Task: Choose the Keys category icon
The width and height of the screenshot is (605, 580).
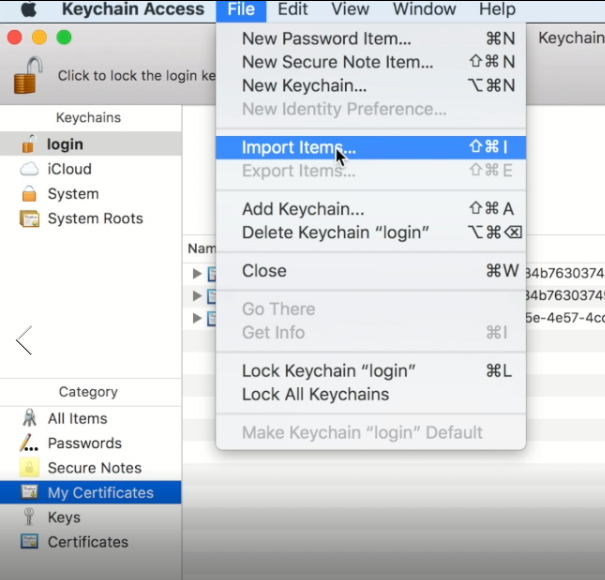Action: (x=29, y=517)
